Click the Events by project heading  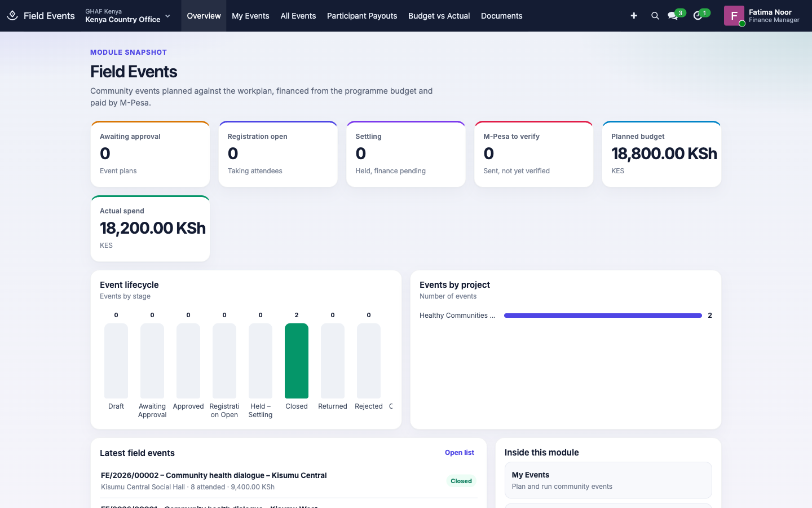point(454,285)
